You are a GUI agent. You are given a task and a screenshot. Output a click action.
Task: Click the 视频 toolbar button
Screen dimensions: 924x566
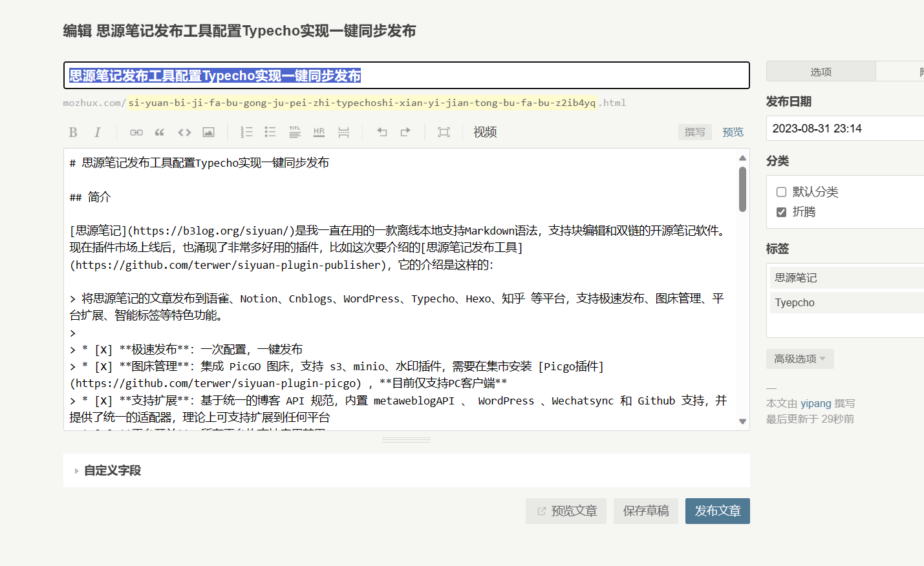click(x=485, y=132)
